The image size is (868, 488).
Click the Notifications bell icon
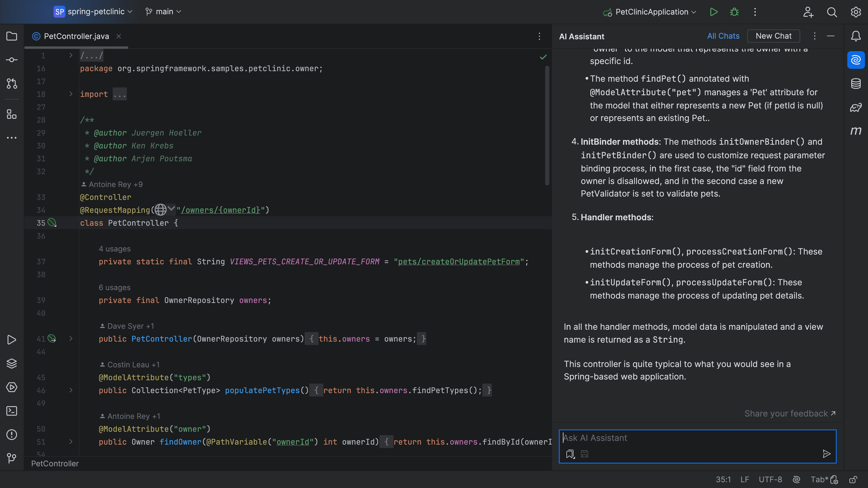pos(857,36)
